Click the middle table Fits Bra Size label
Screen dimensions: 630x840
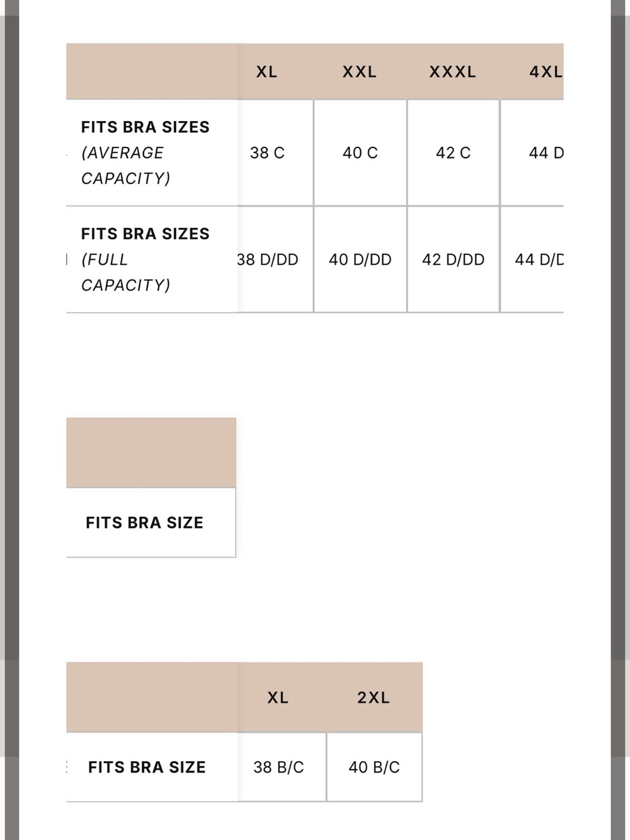(145, 523)
